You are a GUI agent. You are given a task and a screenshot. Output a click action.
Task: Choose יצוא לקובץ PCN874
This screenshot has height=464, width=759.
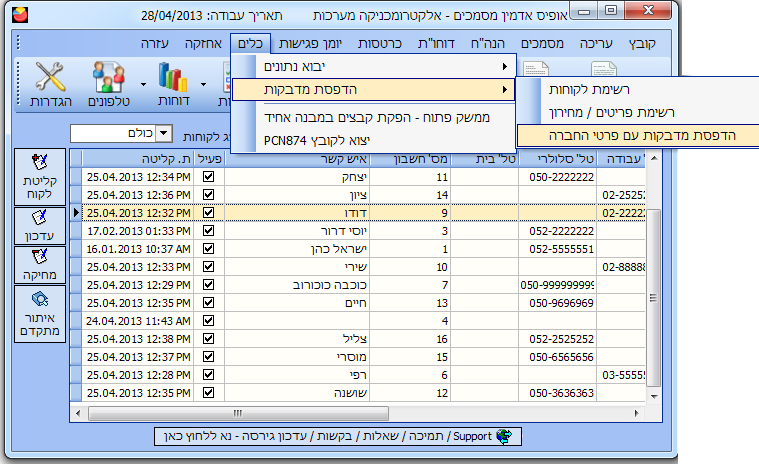coord(373,140)
